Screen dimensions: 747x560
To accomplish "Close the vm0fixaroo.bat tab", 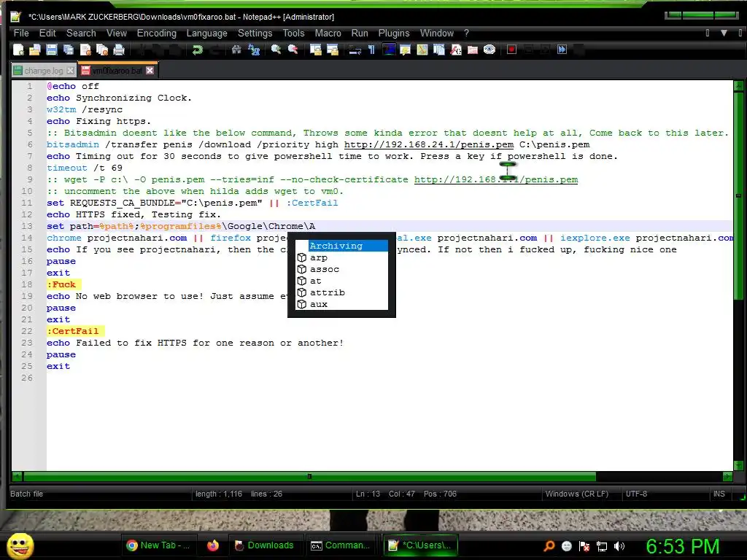I will tap(150, 71).
